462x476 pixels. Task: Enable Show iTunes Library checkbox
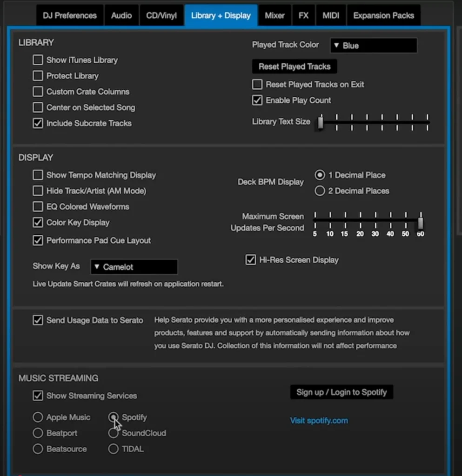click(38, 60)
